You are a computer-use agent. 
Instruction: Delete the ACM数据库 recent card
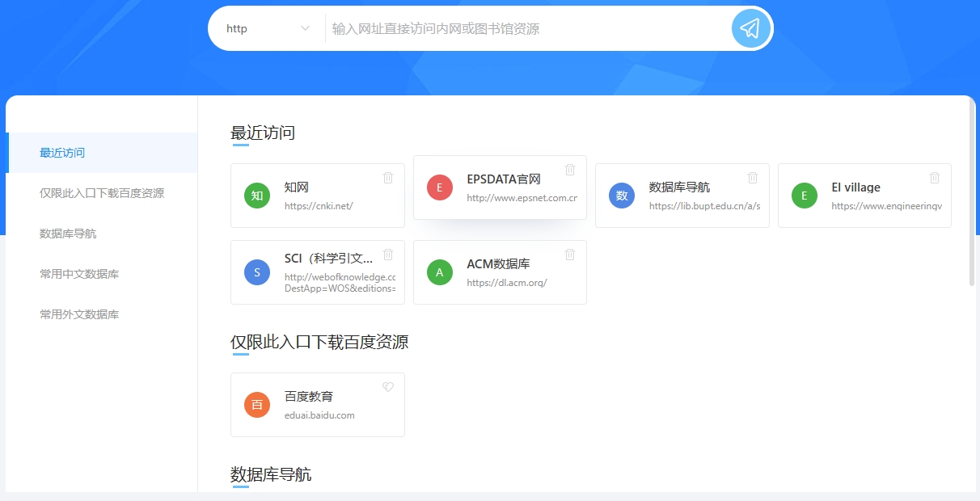coord(570,255)
